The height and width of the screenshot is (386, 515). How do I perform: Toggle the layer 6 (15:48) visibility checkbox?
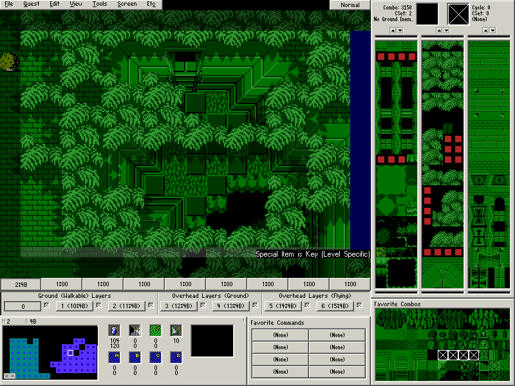[x=359, y=305]
